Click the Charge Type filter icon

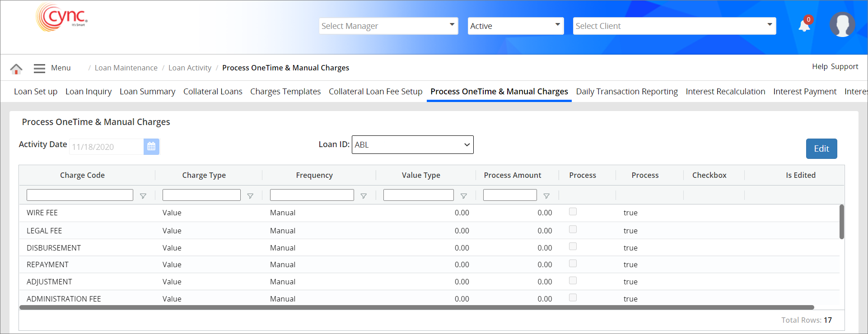click(250, 196)
